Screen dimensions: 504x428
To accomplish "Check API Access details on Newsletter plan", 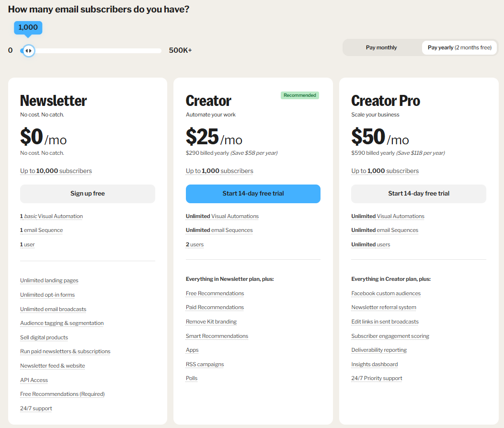I will pos(34,380).
